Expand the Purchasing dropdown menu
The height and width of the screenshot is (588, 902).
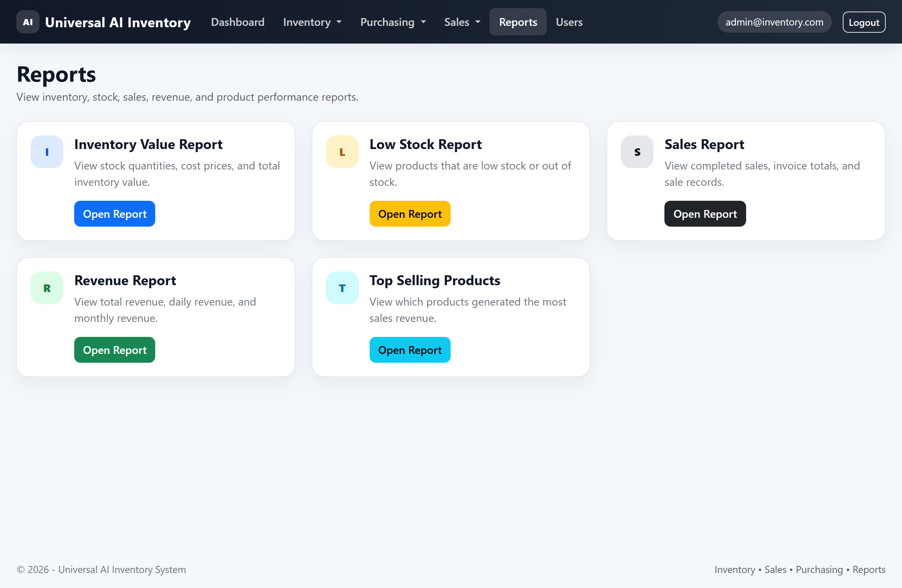click(393, 22)
